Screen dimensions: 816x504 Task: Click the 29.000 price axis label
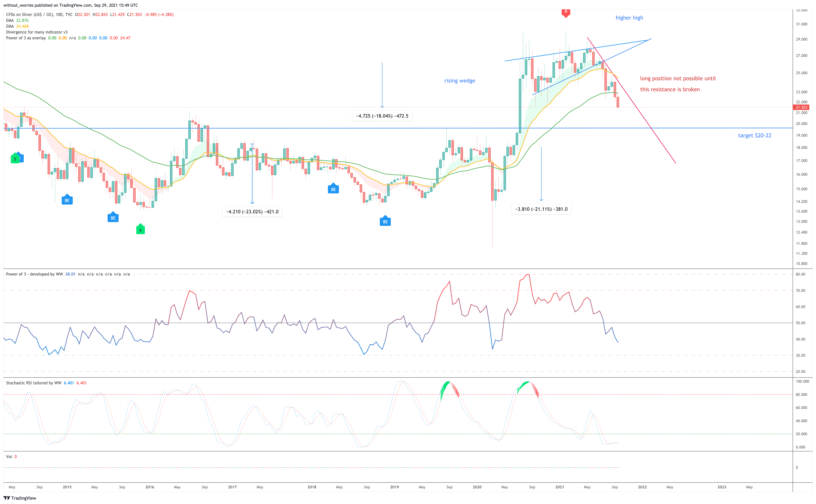pyautogui.click(x=801, y=39)
